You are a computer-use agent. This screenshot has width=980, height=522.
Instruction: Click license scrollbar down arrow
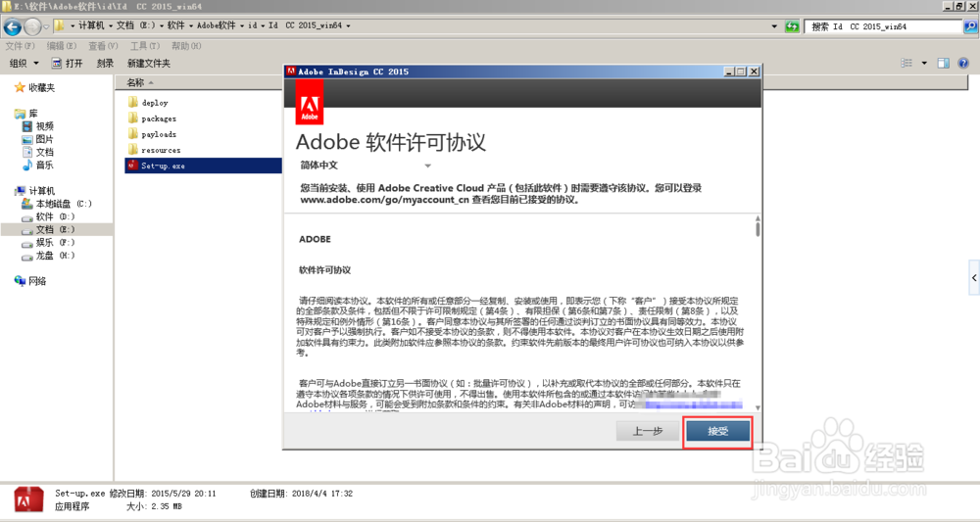(758, 407)
